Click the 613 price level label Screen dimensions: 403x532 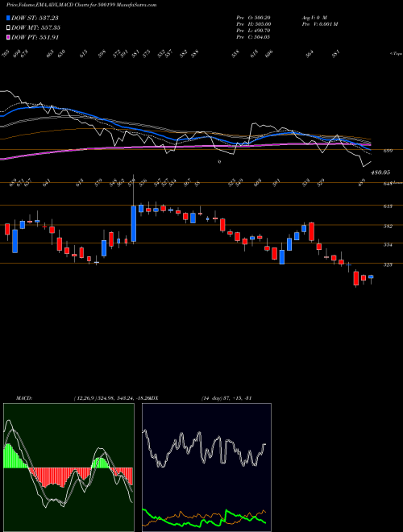pyautogui.click(x=388, y=206)
